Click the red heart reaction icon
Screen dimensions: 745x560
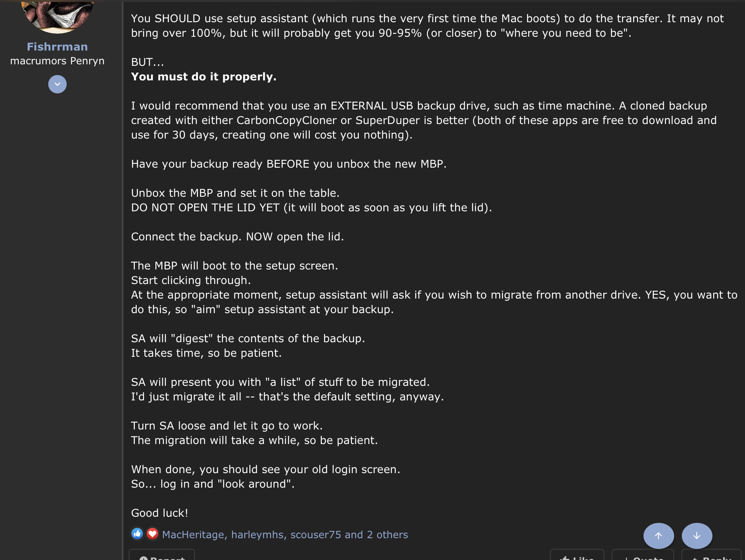click(152, 534)
